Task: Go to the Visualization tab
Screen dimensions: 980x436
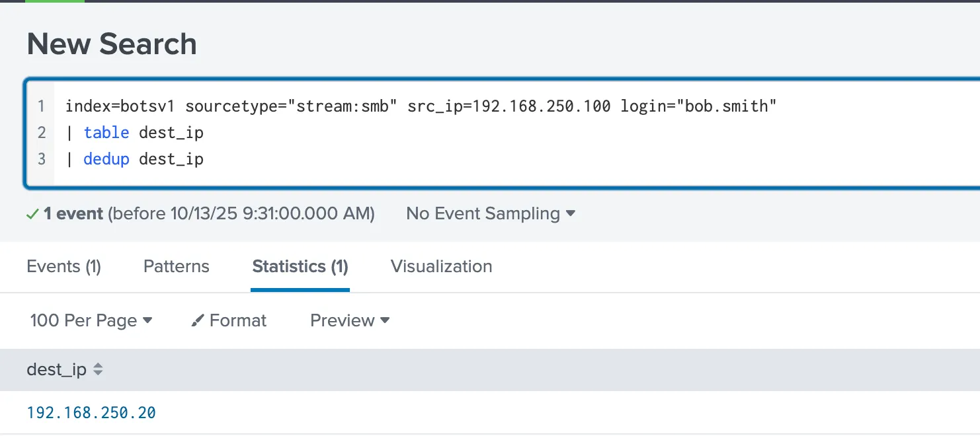Action: tap(441, 266)
